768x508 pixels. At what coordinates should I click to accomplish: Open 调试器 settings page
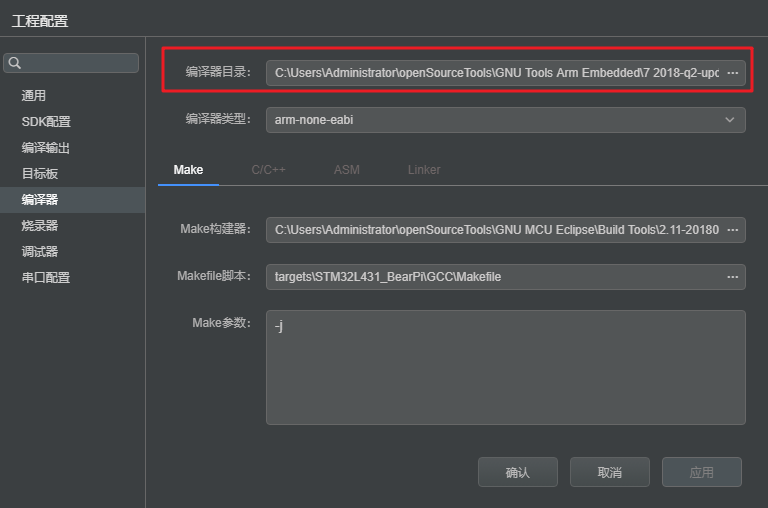72,251
